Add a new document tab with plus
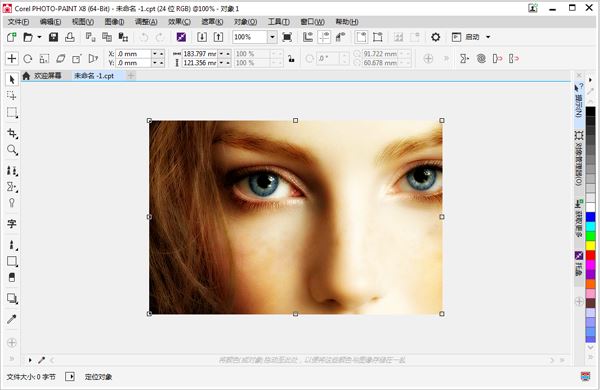600x390 pixels. click(x=131, y=76)
